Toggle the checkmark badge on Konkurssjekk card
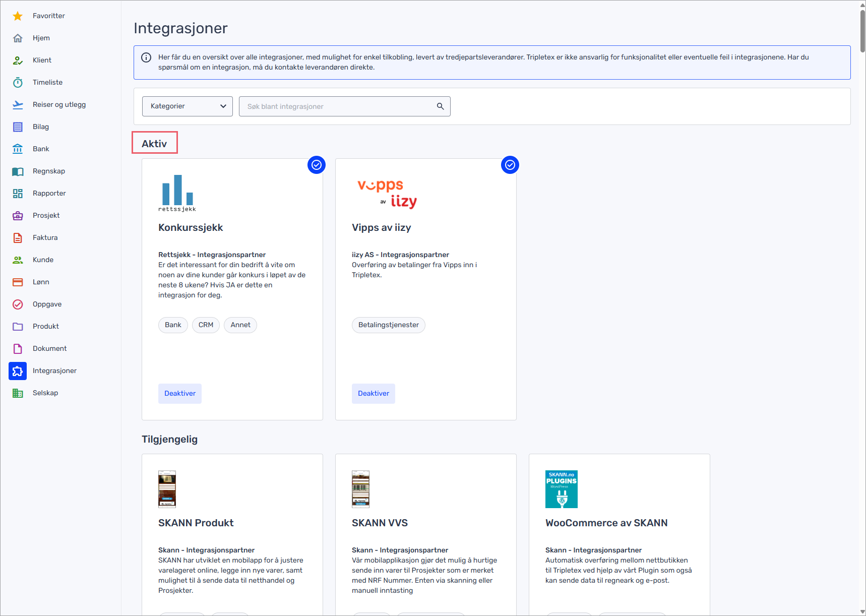The image size is (866, 616). click(317, 165)
